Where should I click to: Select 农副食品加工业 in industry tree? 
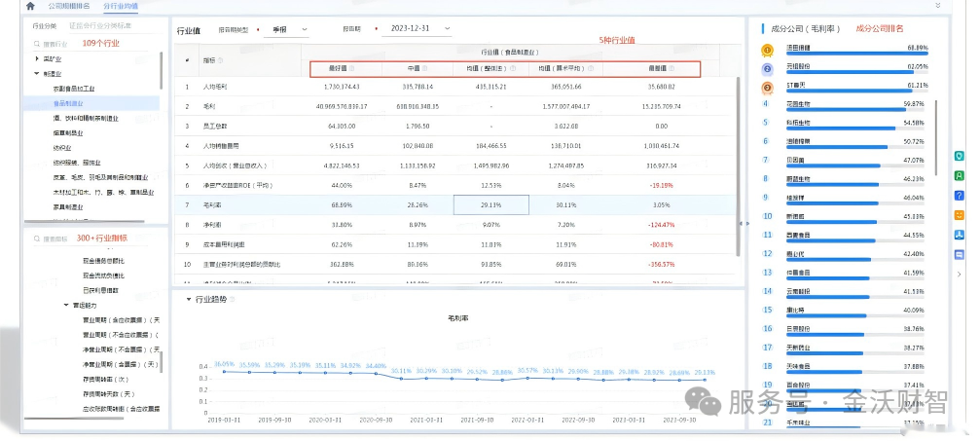(74, 89)
